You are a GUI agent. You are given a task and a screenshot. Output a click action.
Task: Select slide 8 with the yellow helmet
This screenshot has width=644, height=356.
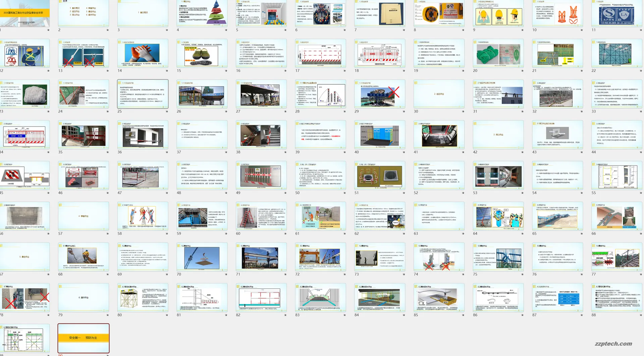[x=439, y=13]
